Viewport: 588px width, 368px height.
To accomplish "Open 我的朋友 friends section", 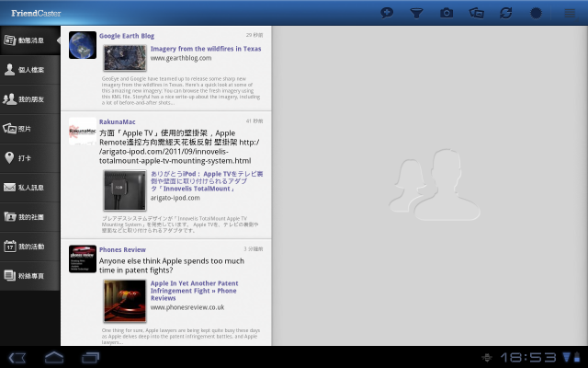I will click(30, 99).
